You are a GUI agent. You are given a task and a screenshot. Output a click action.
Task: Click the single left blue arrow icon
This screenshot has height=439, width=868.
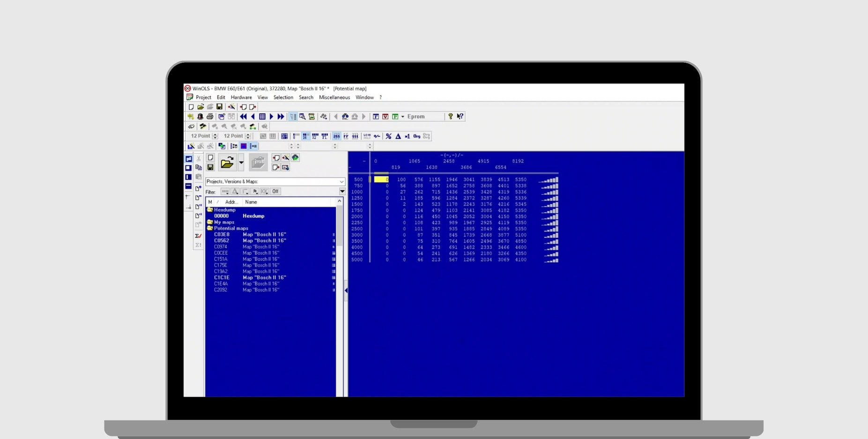pyautogui.click(x=253, y=117)
